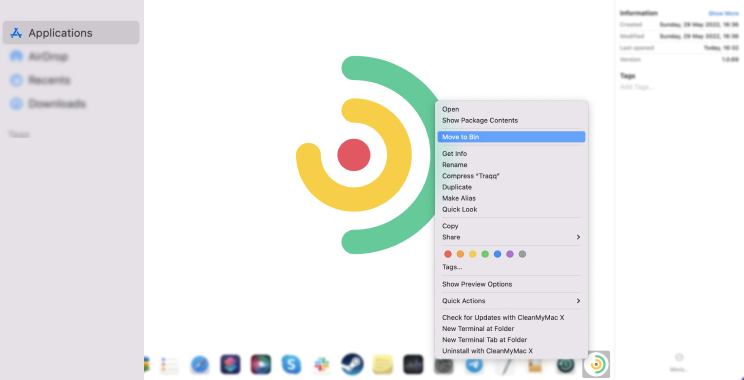Choose Show Package Contents
The image size is (744, 380).
click(x=511, y=120)
